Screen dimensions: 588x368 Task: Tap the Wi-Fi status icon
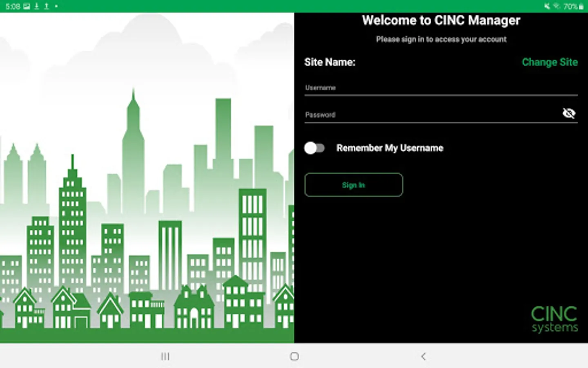point(556,6)
